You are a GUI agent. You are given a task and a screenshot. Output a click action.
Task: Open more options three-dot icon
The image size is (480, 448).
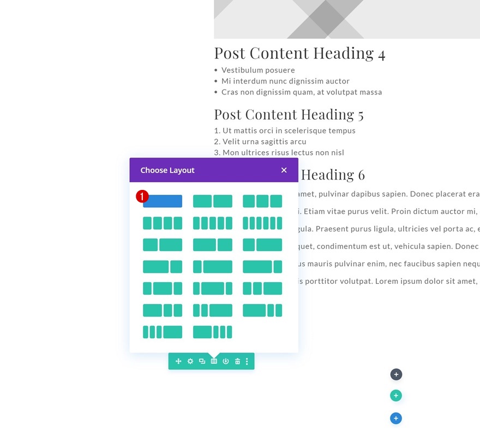click(247, 361)
